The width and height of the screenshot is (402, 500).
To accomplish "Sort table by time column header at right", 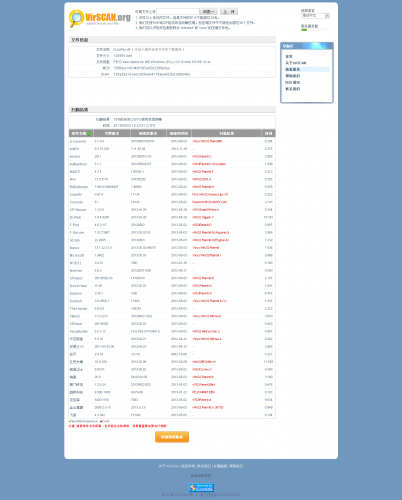I will click(269, 133).
